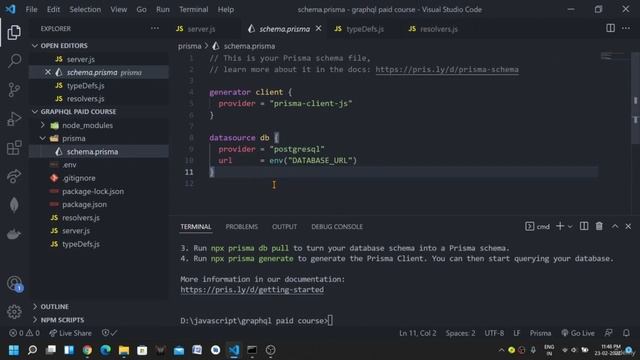Image resolution: width=640 pixels, height=360 pixels.
Task: Switch to the resolvers.js editor tab
Action: pos(438,29)
